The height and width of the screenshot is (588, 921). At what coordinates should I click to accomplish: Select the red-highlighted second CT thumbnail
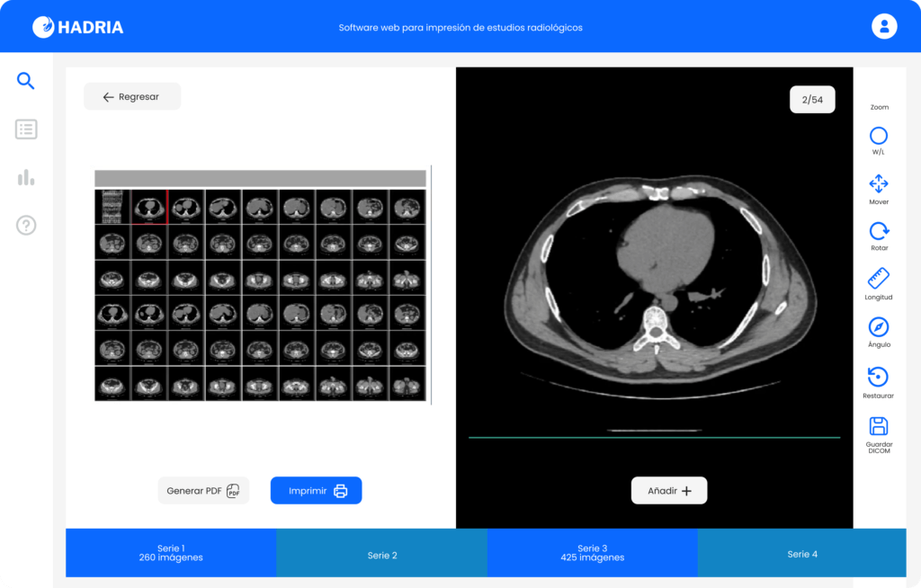pos(149,207)
